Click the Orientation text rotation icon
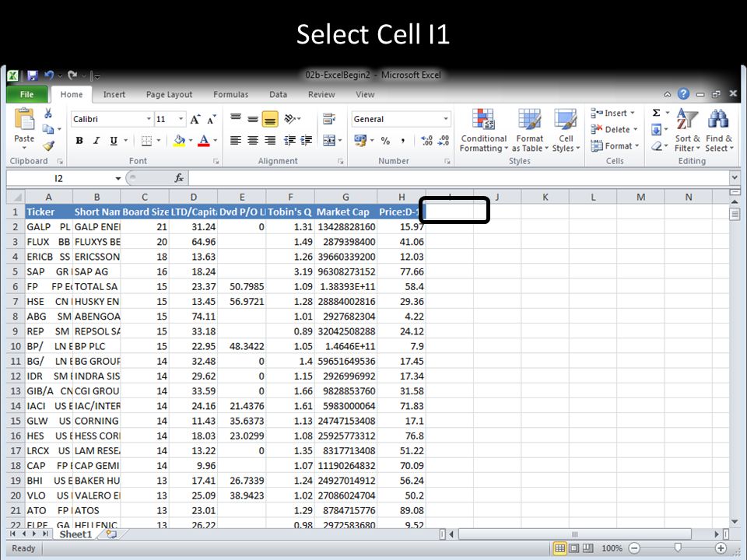747x560 pixels. pyautogui.click(x=289, y=118)
